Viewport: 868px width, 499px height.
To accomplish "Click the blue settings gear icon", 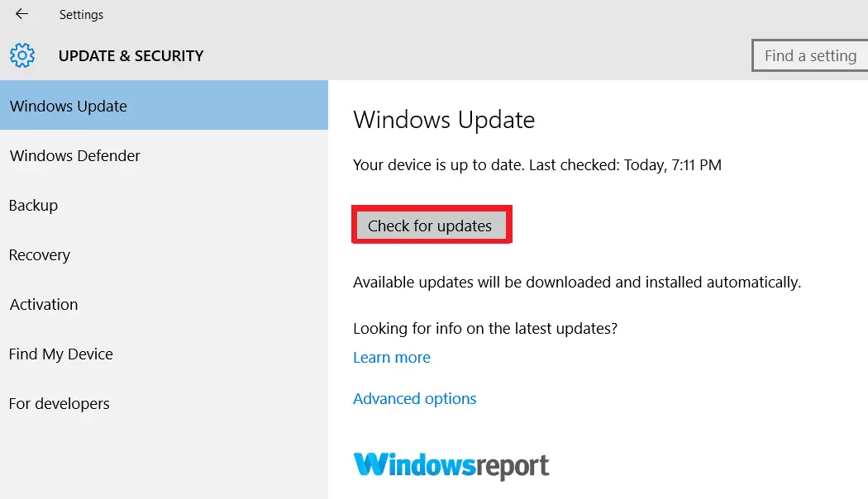I will tap(22, 55).
